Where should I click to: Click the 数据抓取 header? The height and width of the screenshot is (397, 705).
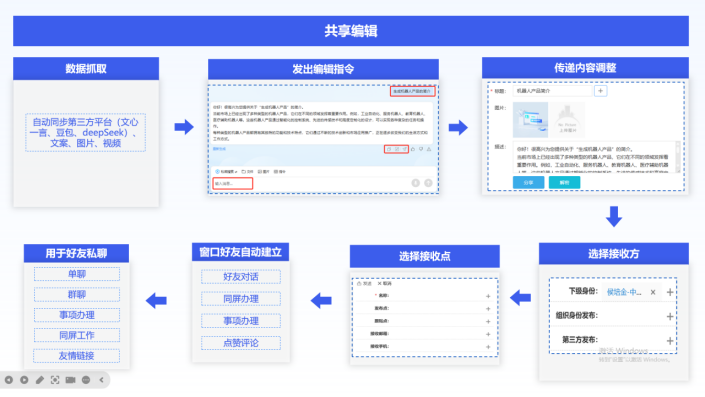86,68
